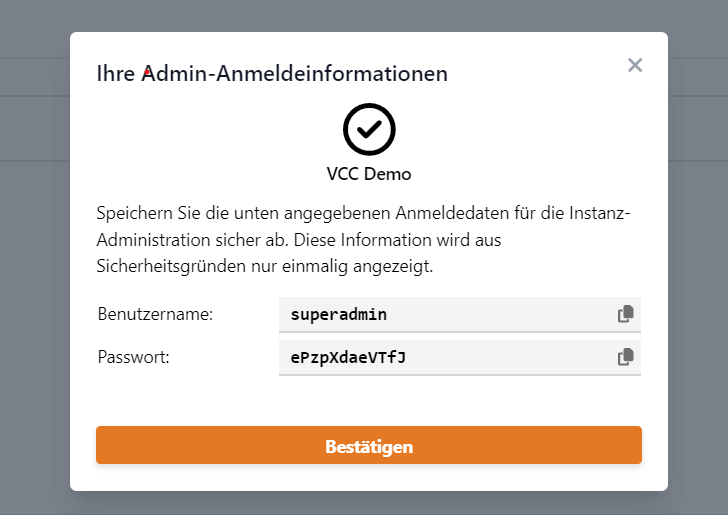Click the Benutzername label
This screenshot has height=515, width=728.
click(x=156, y=314)
